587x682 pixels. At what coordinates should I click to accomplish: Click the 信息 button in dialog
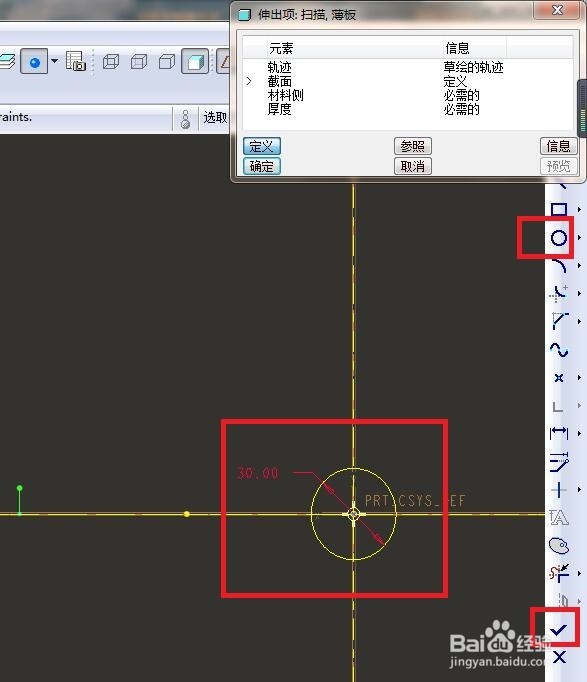click(x=559, y=146)
